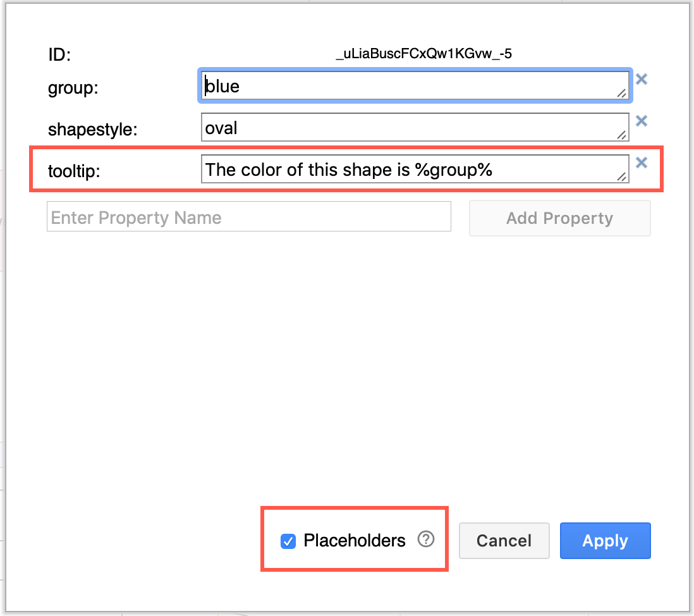Click the Add Property button

559,218
